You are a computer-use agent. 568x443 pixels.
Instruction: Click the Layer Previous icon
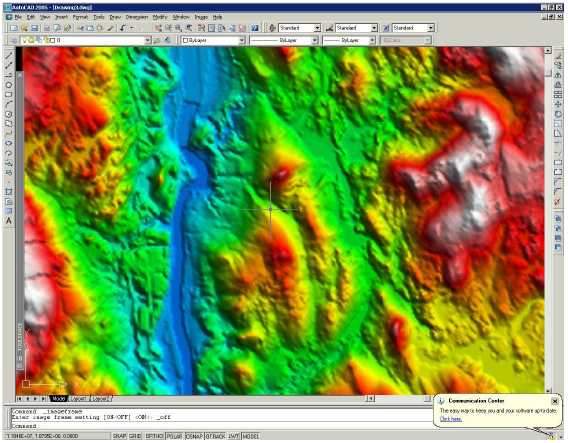(167, 40)
